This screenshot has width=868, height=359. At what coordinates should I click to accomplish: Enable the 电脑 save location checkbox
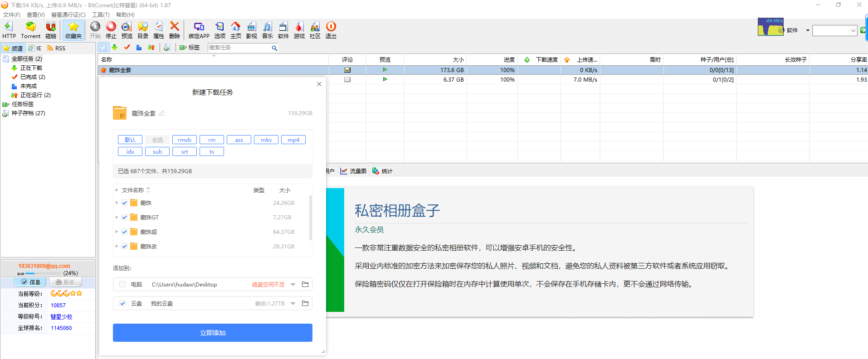click(x=122, y=284)
